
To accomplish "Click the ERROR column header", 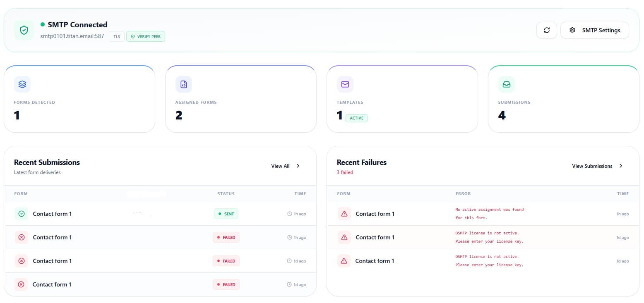I will [x=463, y=193].
